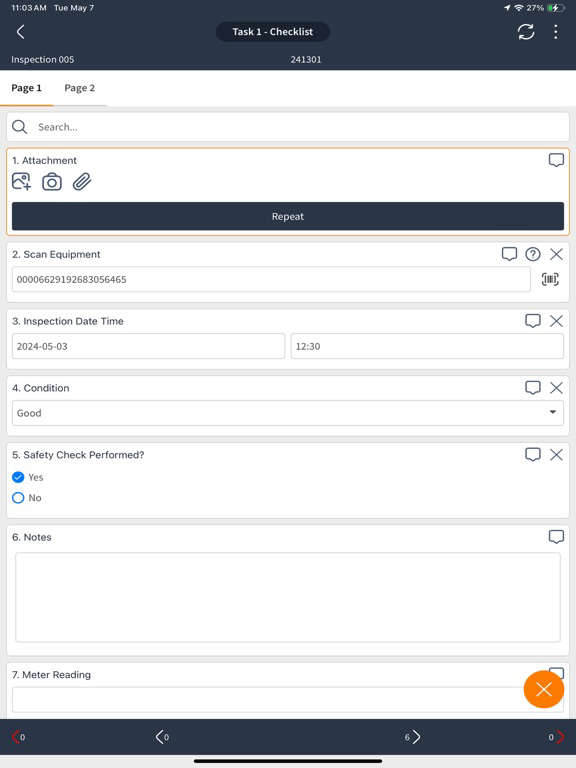This screenshot has height=768, width=576.
Task: Go to previous with white left chevron
Action: tap(162, 737)
